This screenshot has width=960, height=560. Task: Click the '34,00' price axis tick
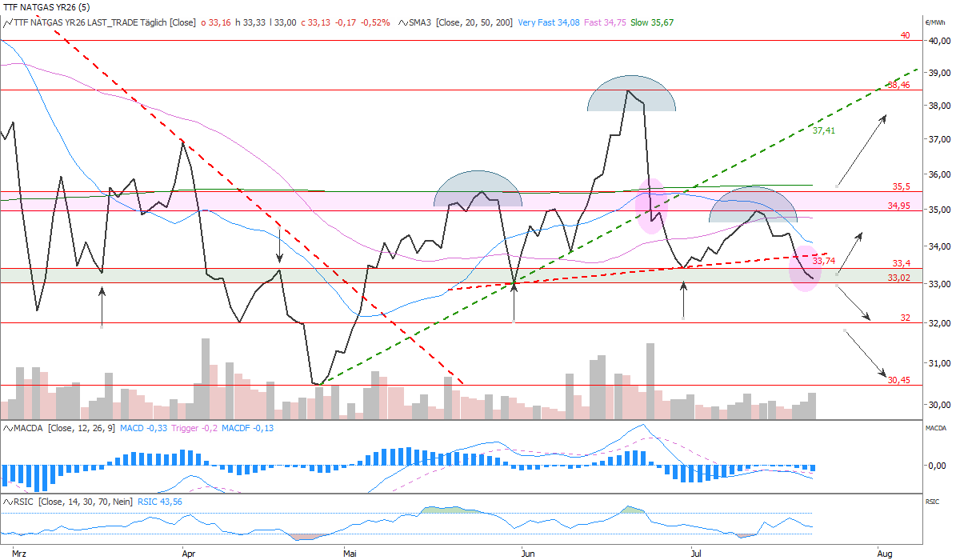(938, 246)
